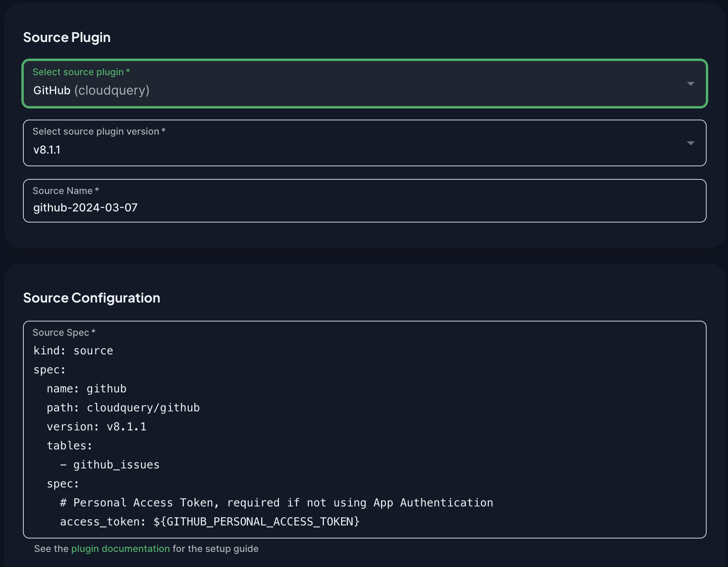Click the 'version: v8.1.1' spec line
This screenshot has height=567, width=728.
click(97, 427)
